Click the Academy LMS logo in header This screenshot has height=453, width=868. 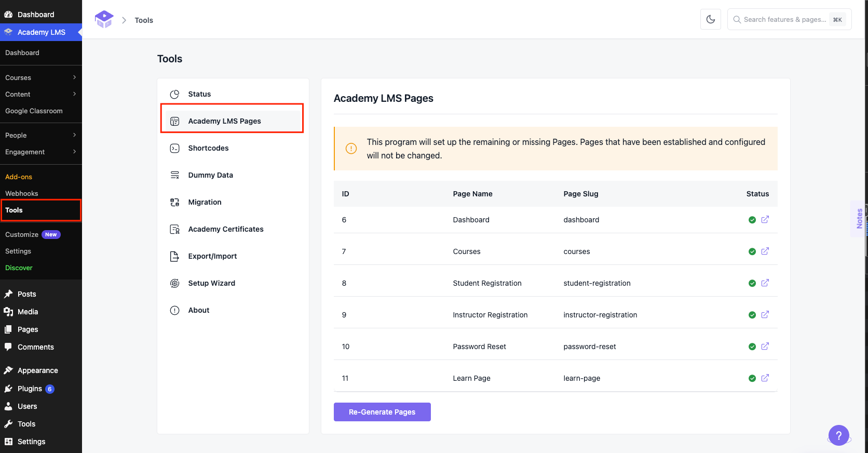coord(104,20)
